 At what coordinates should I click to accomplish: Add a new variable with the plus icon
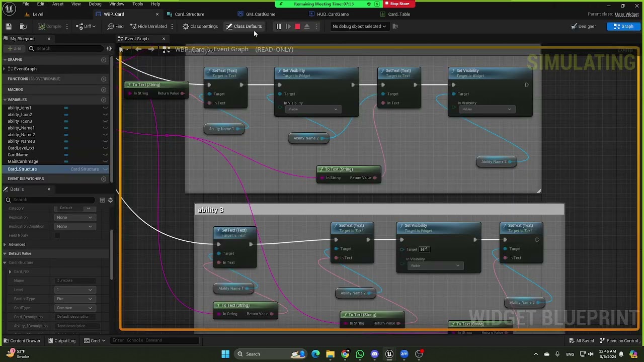104,100
